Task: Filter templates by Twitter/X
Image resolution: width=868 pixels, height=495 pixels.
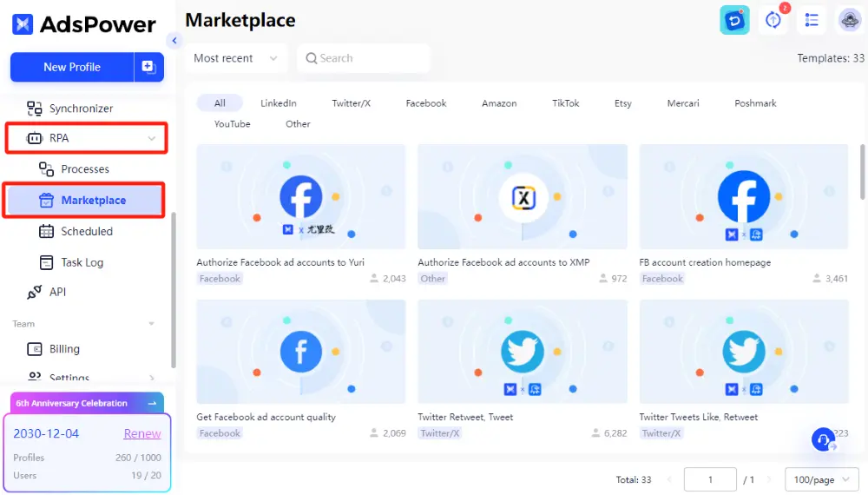Action: pyautogui.click(x=351, y=103)
